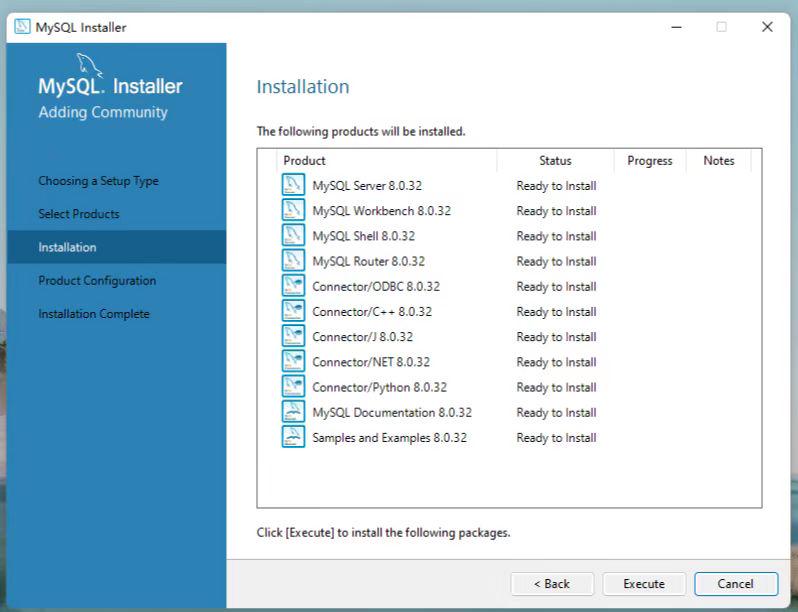Click Ready to Install status for MySQL Server
Viewport: 798px width, 612px height.
tap(556, 186)
